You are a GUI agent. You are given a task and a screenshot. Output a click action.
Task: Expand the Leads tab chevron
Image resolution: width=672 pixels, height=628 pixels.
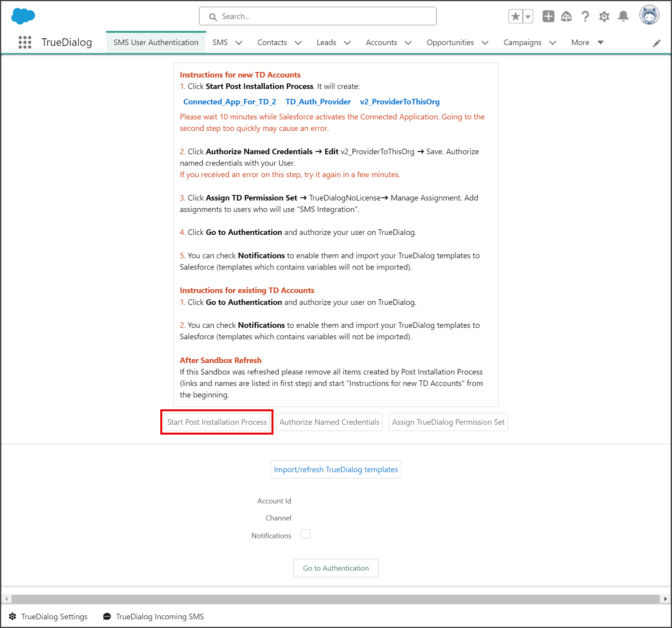347,43
